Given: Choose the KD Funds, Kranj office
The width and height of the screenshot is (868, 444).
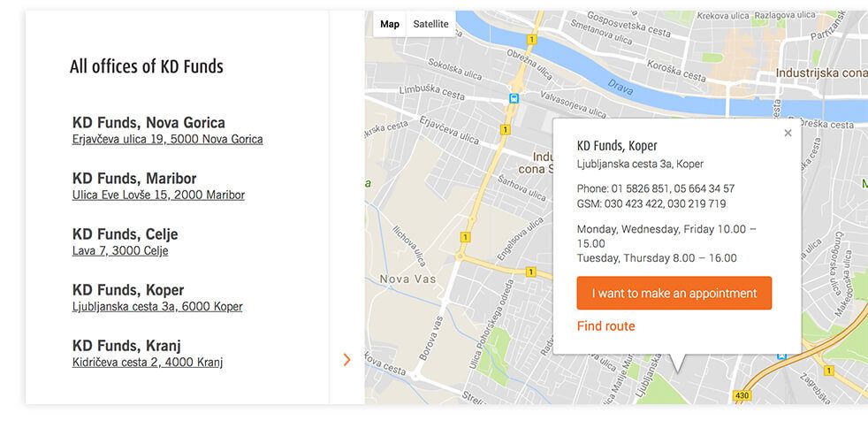Looking at the screenshot, I should [x=126, y=346].
